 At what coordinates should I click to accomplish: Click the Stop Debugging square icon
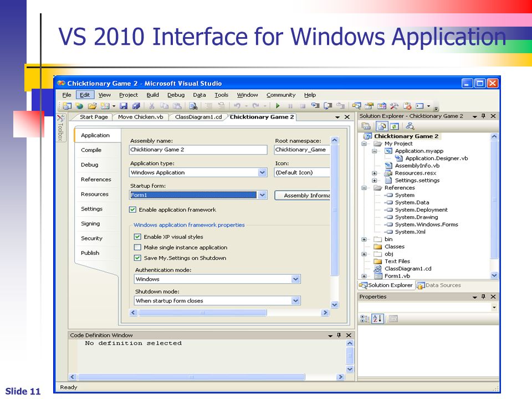click(303, 106)
